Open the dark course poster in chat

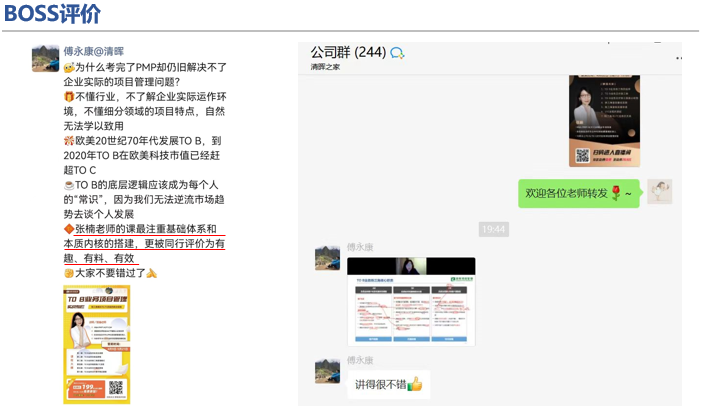pos(604,120)
